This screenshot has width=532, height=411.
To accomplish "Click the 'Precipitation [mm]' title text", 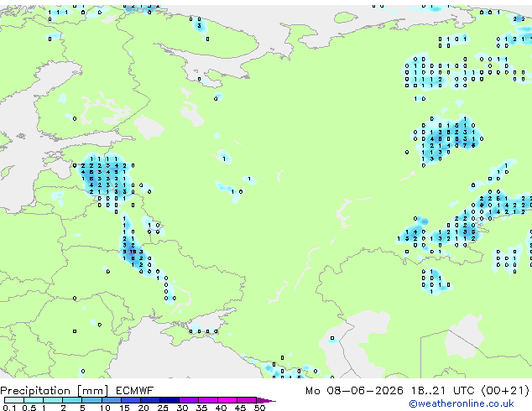I will click(55, 391).
